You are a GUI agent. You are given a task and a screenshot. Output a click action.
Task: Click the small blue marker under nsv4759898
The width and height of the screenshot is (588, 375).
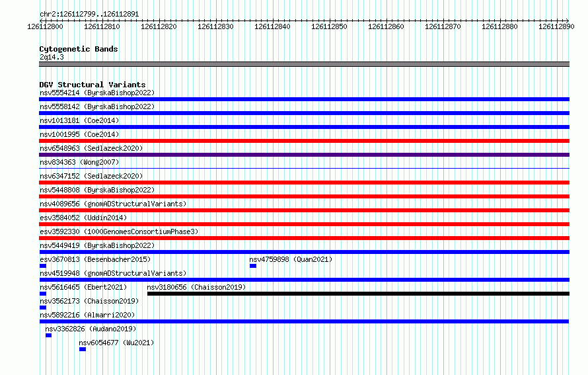[253, 266]
